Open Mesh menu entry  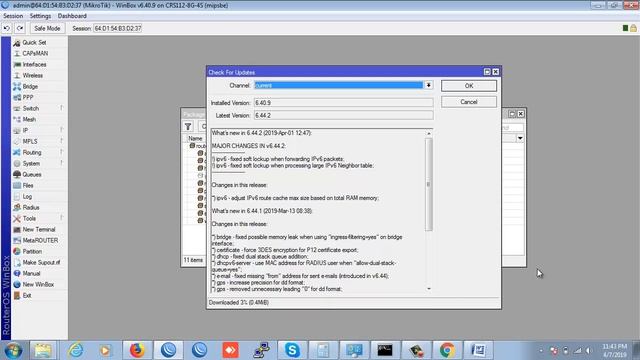(x=29, y=120)
